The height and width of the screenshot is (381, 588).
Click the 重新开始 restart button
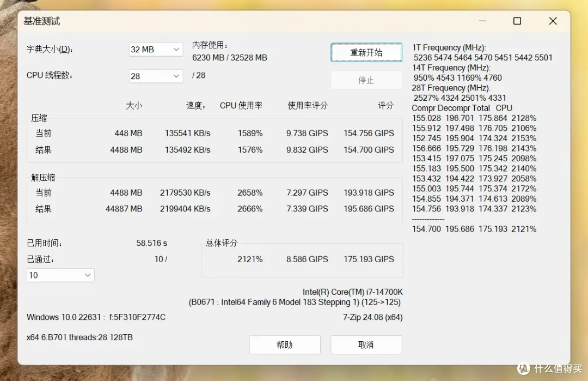pos(366,52)
